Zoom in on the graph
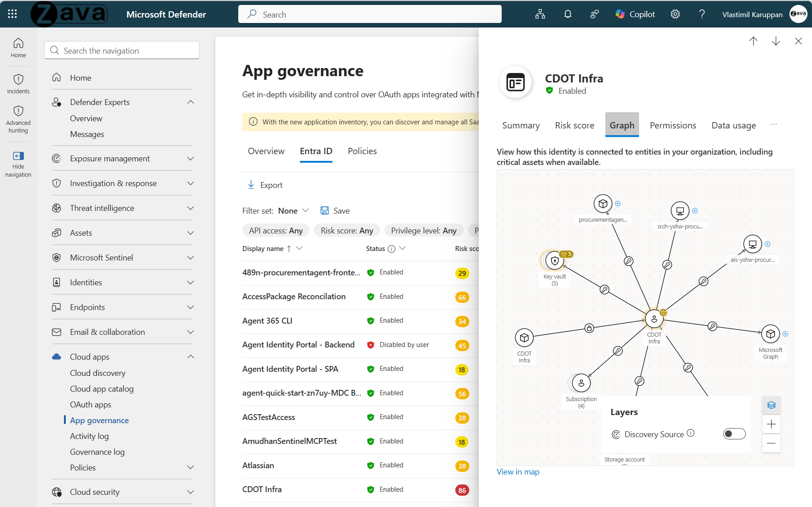This screenshot has width=812, height=507. click(771, 424)
